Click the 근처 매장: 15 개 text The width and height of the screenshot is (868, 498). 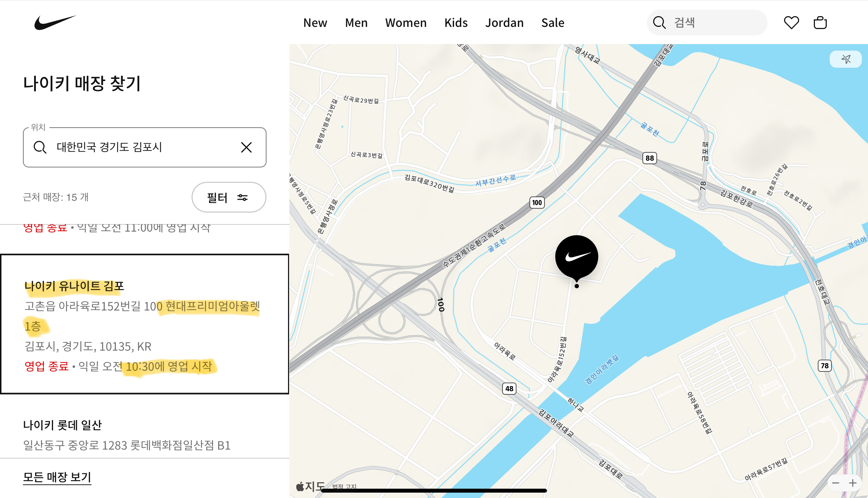click(x=56, y=197)
